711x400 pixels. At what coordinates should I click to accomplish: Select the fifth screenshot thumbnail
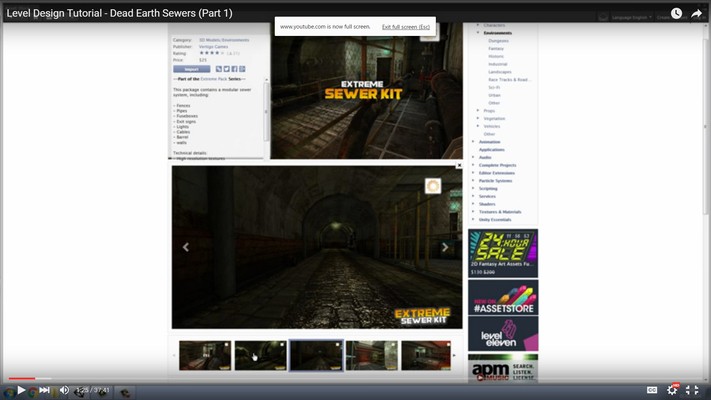pyautogui.click(x=426, y=356)
